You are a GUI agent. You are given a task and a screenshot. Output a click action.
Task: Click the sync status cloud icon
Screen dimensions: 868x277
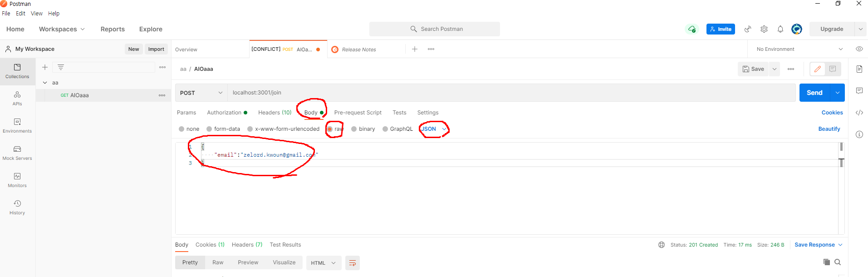pos(692,29)
